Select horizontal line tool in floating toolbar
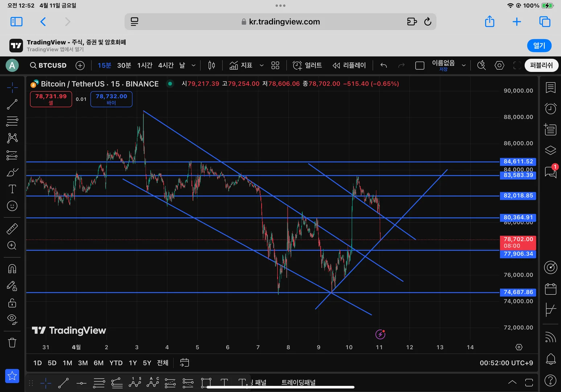 coord(81,383)
